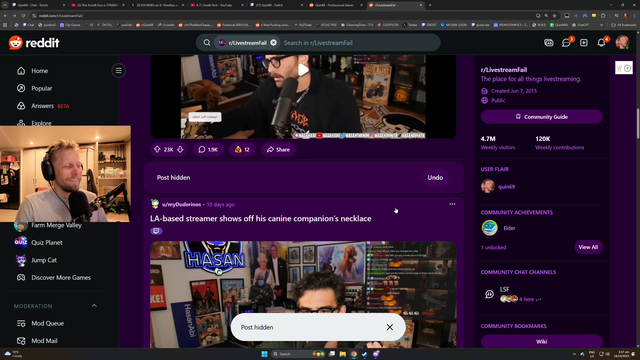Screen dimensions: 640x360
Task: Open Reddit chat messages icon
Action: pos(567,42)
